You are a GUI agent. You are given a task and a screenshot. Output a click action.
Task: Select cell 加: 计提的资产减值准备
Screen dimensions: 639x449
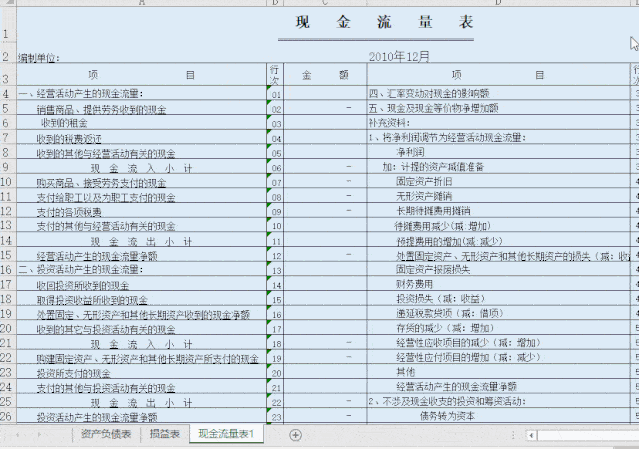pos(498,167)
